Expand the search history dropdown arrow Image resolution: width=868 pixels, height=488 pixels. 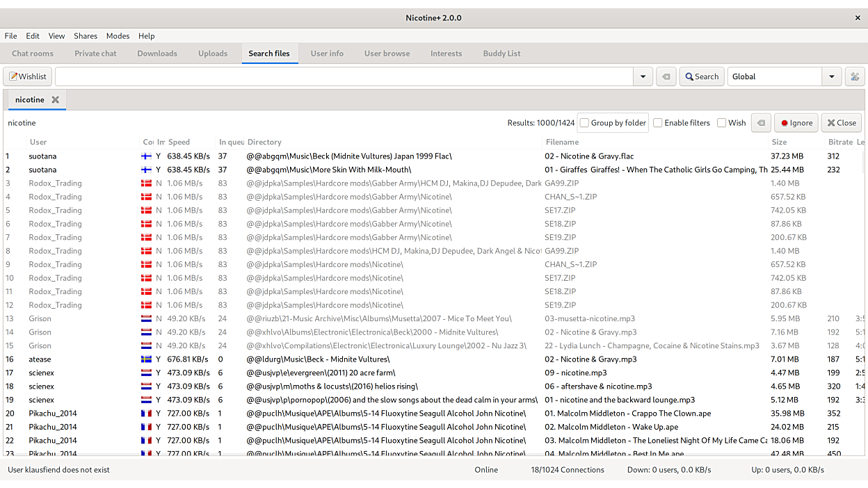point(643,76)
